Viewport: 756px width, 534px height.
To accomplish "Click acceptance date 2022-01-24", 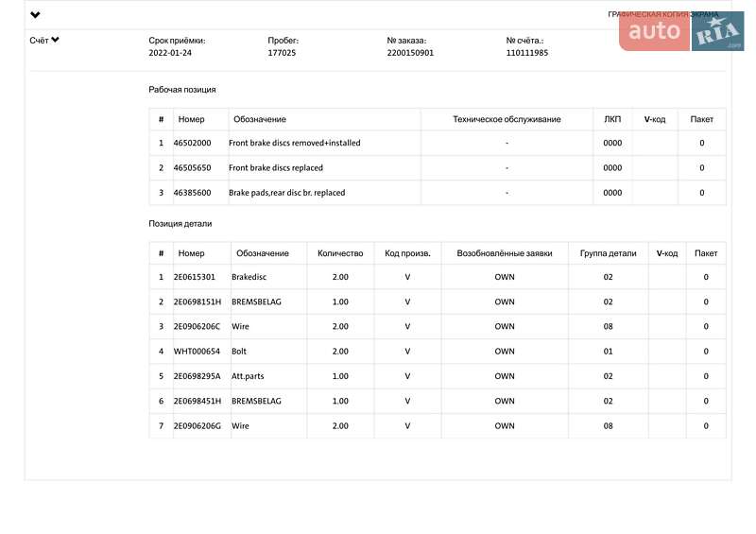I will (170, 53).
